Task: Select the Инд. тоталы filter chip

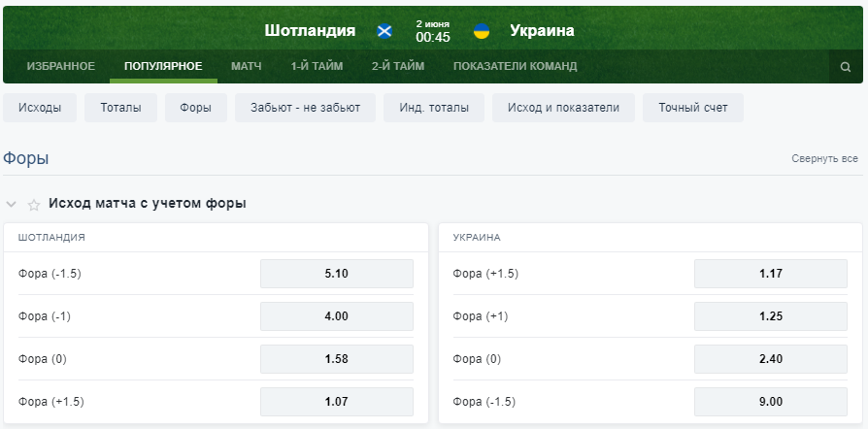Action: click(433, 108)
